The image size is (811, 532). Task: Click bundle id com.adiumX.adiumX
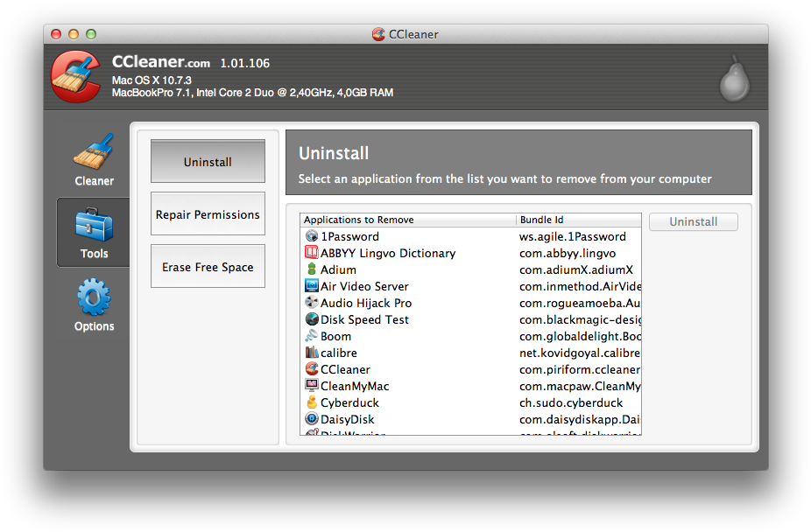(576, 269)
